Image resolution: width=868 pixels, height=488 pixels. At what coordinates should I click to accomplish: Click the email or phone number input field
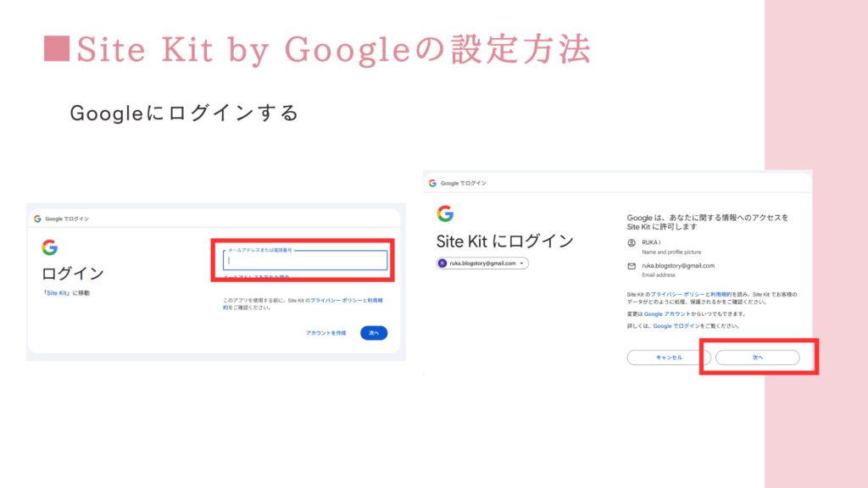click(305, 261)
